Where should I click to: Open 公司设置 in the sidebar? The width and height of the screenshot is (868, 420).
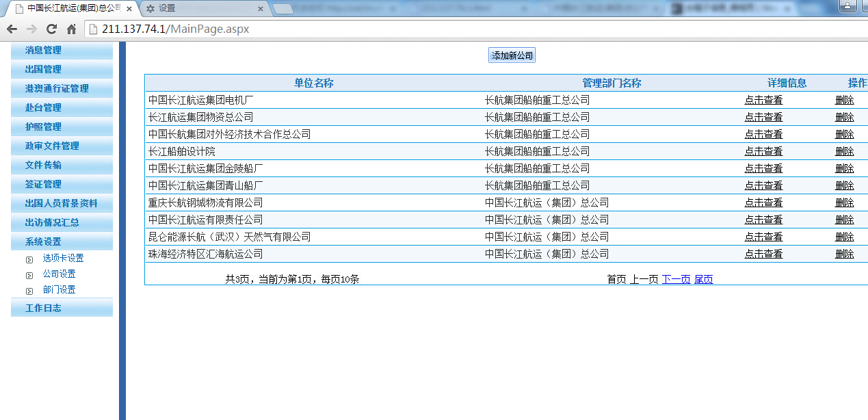[x=59, y=274]
